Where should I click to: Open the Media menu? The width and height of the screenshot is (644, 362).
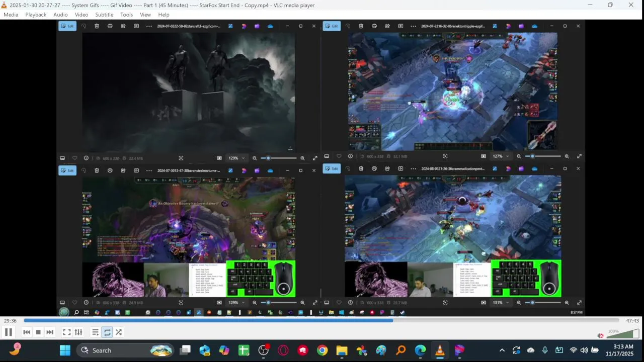pos(11,15)
